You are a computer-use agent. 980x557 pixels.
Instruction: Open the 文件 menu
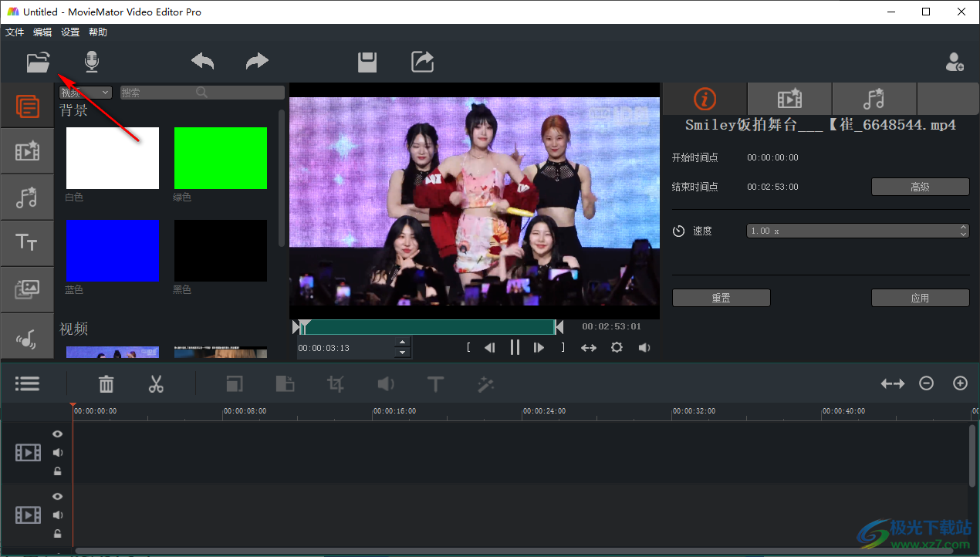[x=15, y=32]
